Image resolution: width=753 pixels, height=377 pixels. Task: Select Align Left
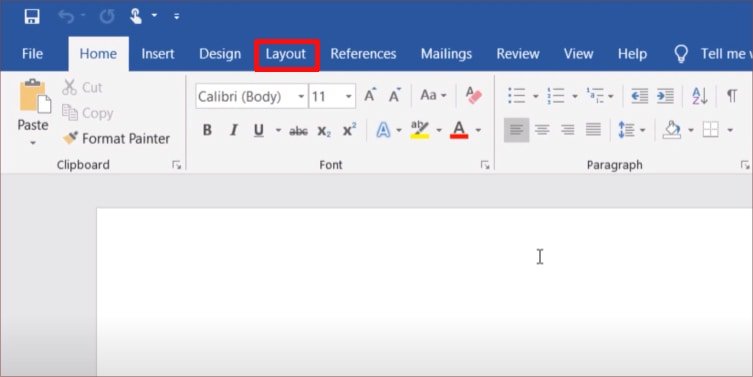click(516, 130)
